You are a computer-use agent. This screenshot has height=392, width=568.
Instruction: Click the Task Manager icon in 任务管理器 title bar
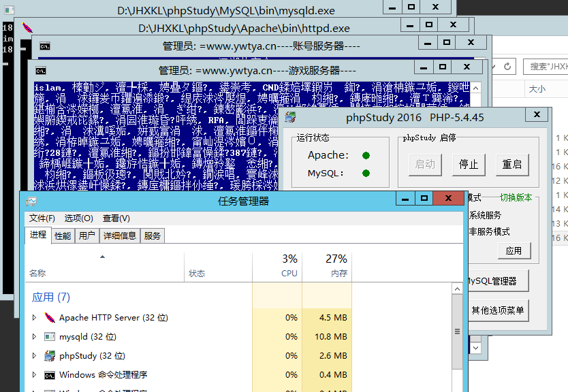(31, 201)
